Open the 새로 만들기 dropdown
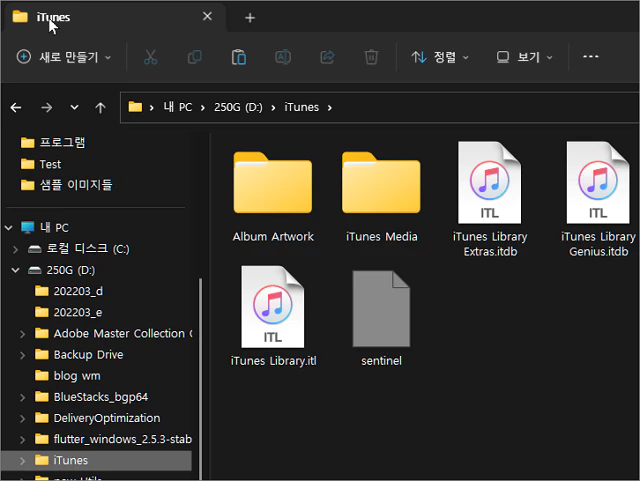This screenshot has width=640, height=481. pos(64,57)
